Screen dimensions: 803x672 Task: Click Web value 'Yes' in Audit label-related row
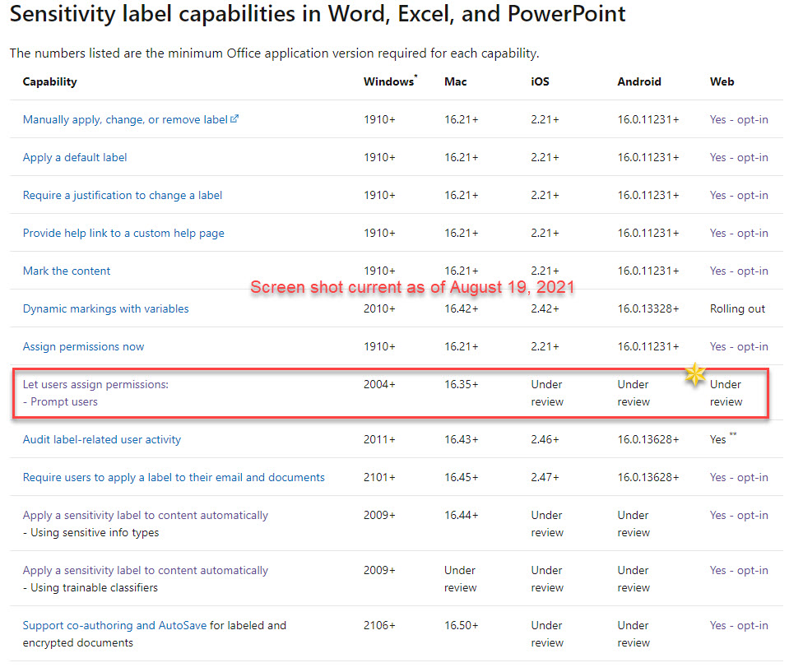[x=718, y=440]
